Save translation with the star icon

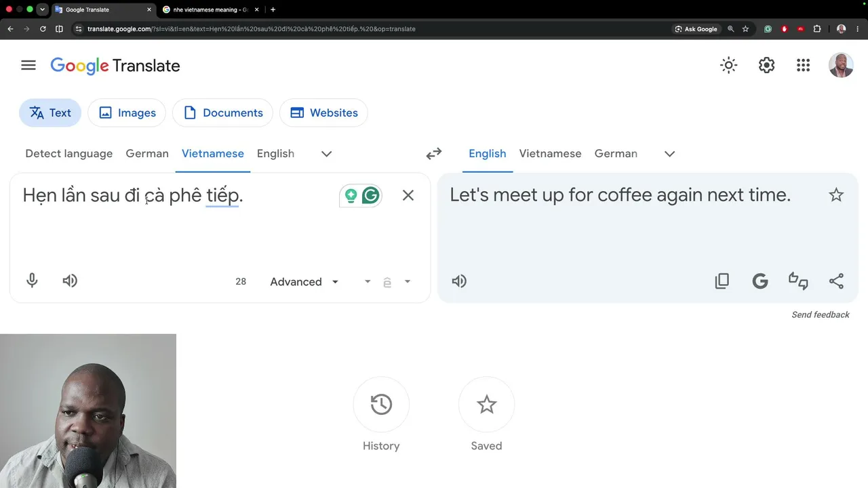tap(836, 195)
